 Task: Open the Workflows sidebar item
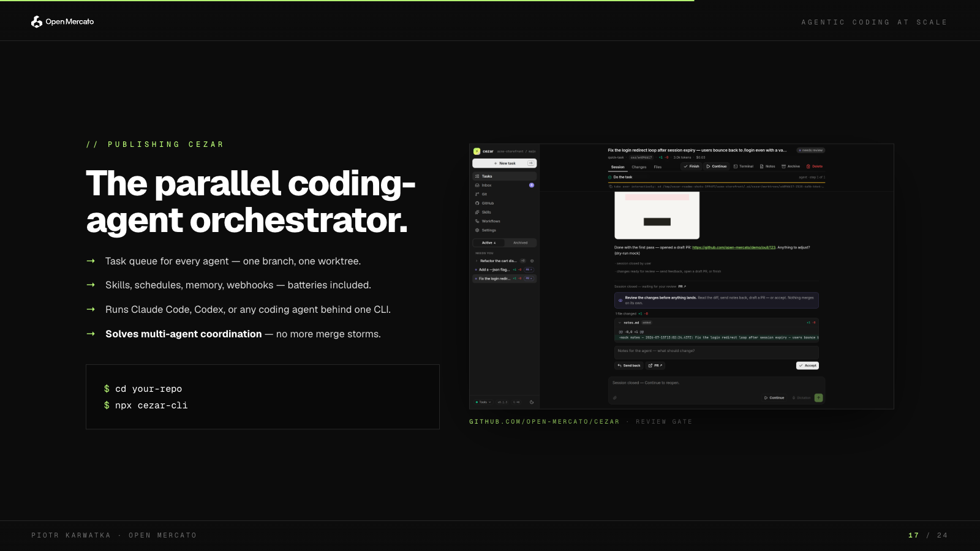pyautogui.click(x=504, y=221)
